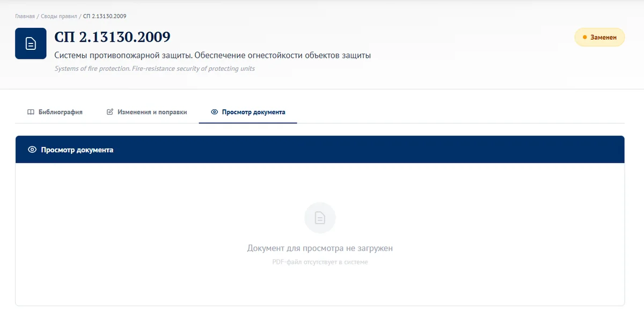Click the gray empty-document placeholder icon

click(320, 218)
